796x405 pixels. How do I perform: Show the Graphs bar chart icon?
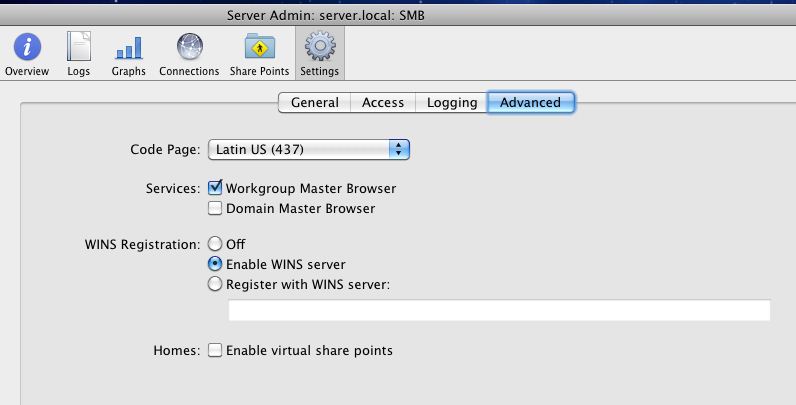point(128,48)
